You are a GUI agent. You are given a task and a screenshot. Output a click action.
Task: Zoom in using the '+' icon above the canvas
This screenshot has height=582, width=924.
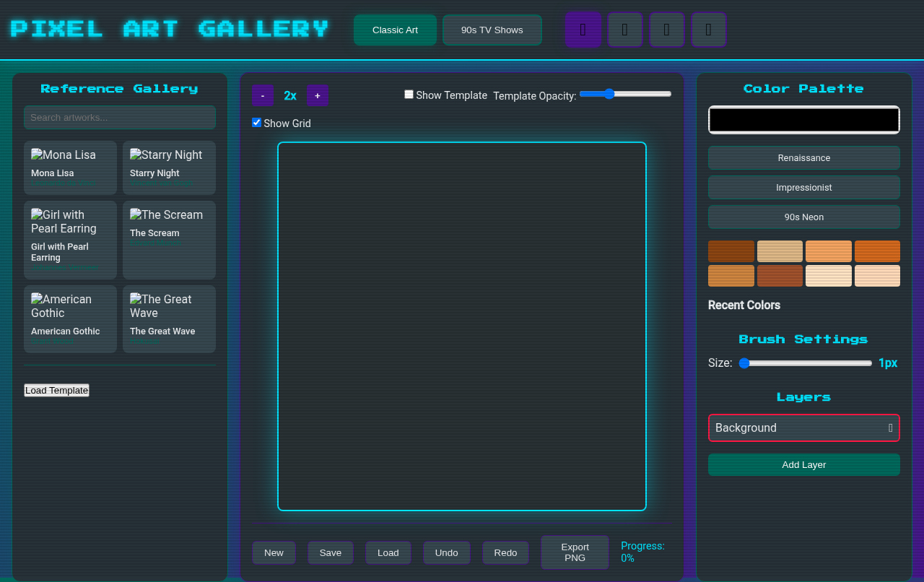[x=318, y=95]
